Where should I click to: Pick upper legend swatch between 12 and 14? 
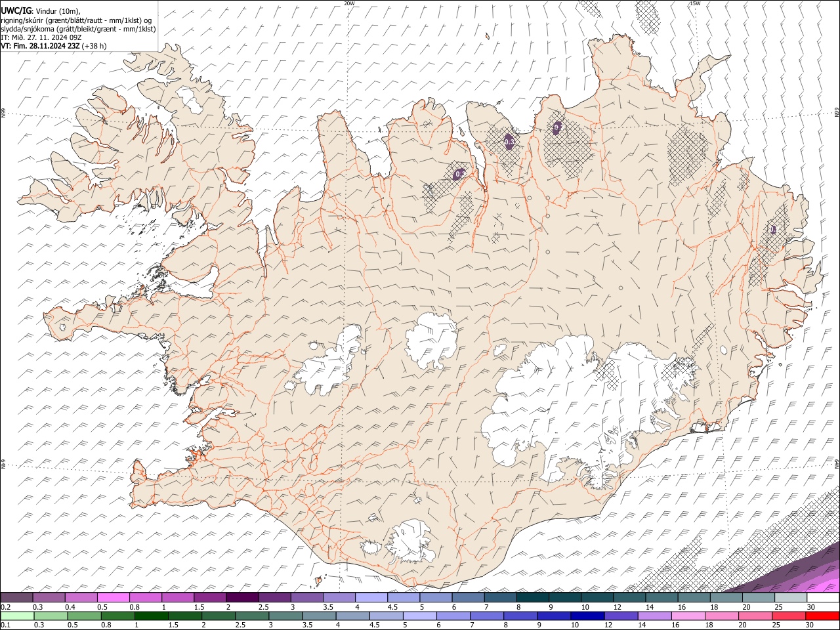click(x=629, y=598)
